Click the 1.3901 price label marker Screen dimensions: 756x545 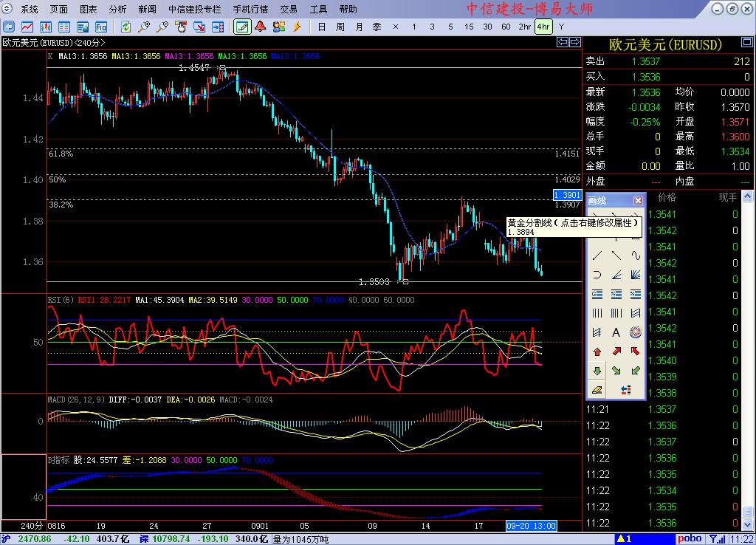point(567,194)
